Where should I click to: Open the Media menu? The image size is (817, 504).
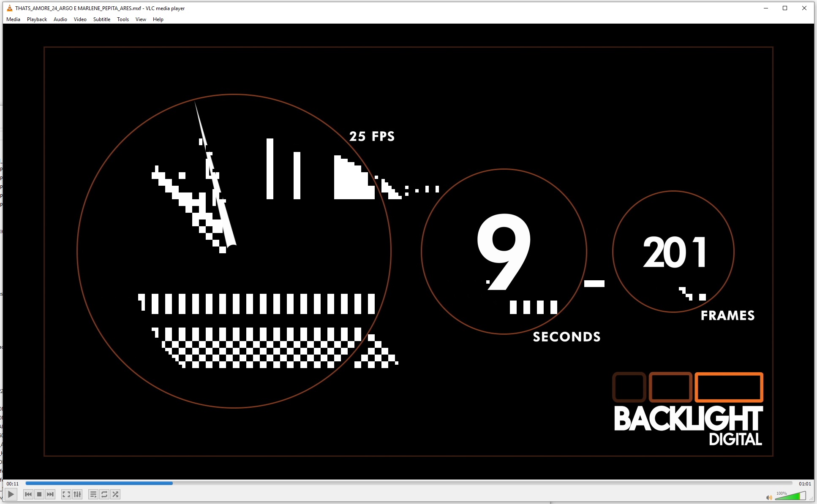click(x=13, y=19)
